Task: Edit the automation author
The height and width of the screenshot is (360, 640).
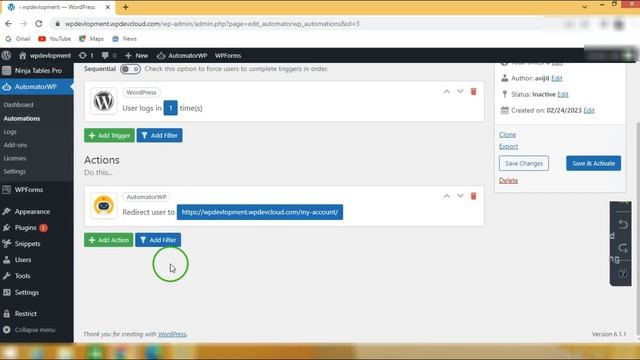Action: click(x=557, y=78)
